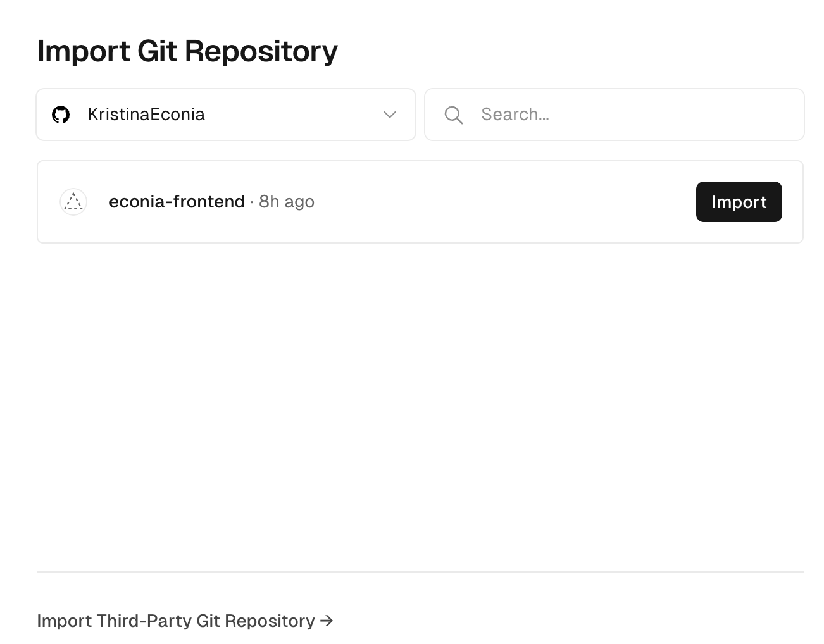Click the magnifying glass search icon
The image size is (824, 644).
[x=454, y=115]
